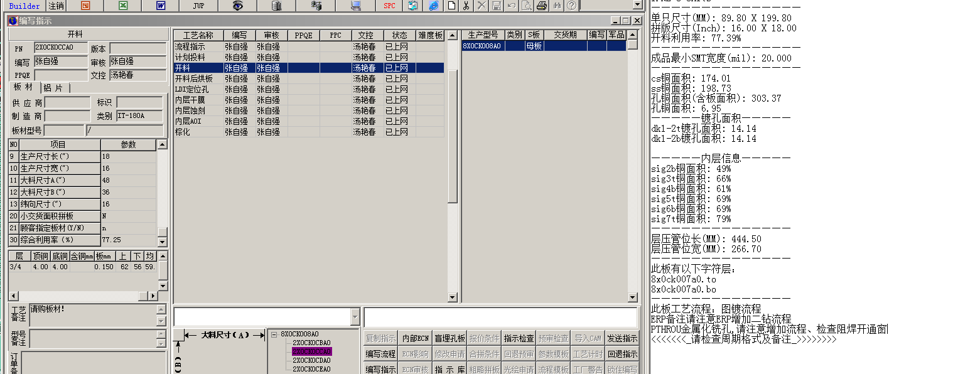Click the JUP toolbar button

coord(199,6)
